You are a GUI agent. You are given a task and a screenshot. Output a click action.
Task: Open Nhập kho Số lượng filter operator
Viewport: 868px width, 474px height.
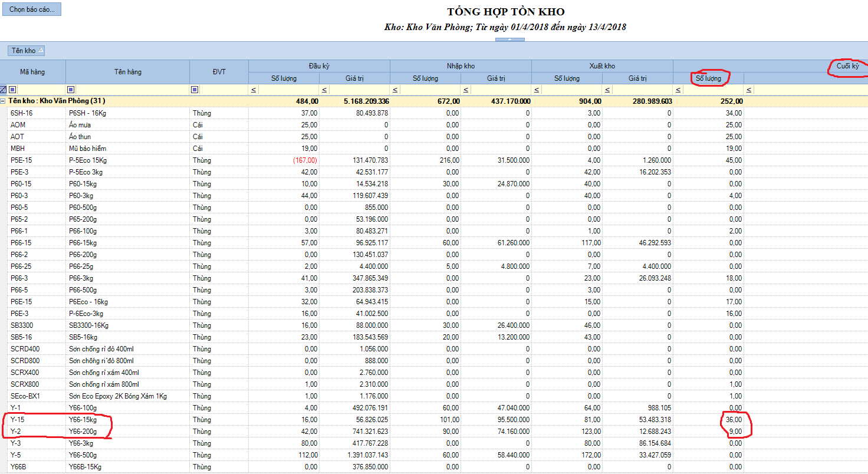pyautogui.click(x=395, y=90)
